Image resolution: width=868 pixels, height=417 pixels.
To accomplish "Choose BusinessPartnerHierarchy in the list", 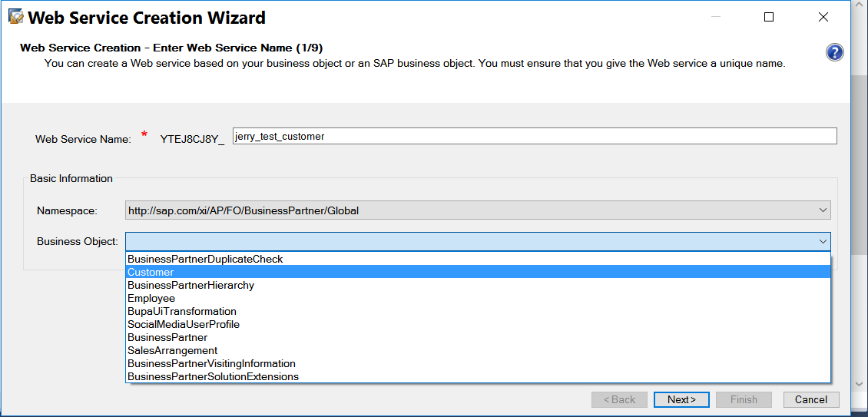I will click(479, 285).
